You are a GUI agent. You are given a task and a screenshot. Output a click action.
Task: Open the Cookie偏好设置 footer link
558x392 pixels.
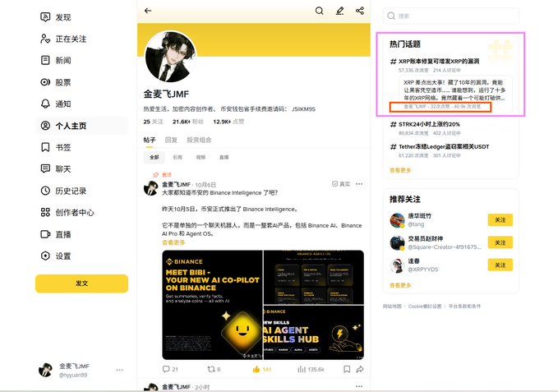pos(425,306)
